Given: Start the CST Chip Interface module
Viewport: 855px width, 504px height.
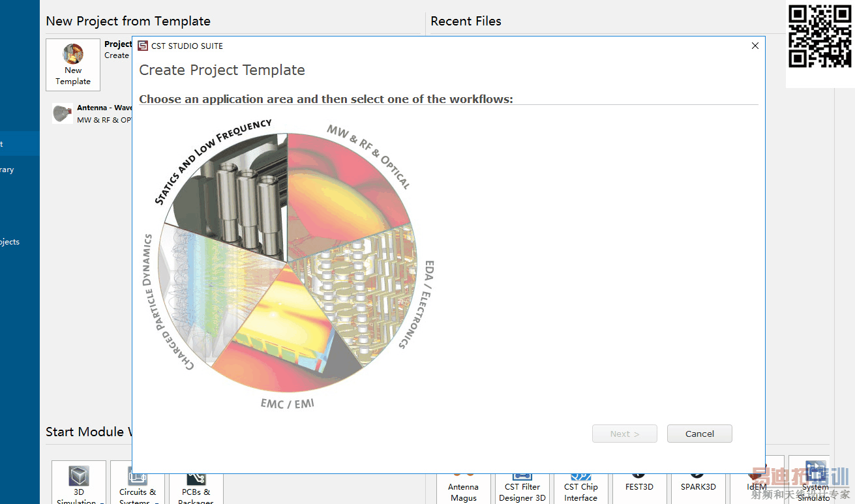Looking at the screenshot, I should (581, 488).
